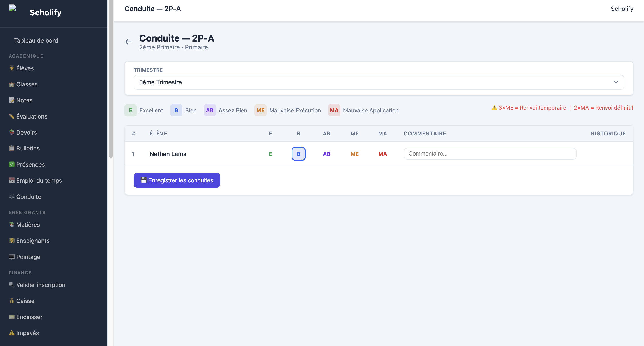Open the Caisse money bag icon
644x346 pixels.
click(x=11, y=301)
